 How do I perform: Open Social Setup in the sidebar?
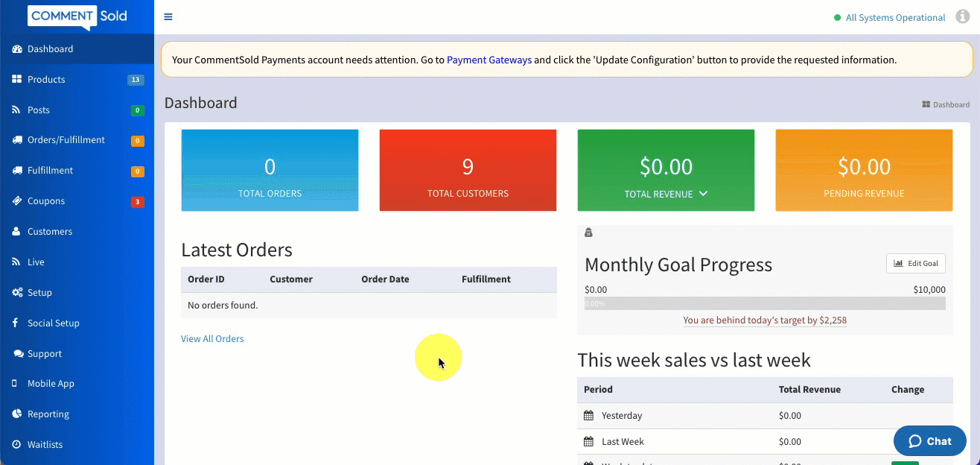coord(53,323)
